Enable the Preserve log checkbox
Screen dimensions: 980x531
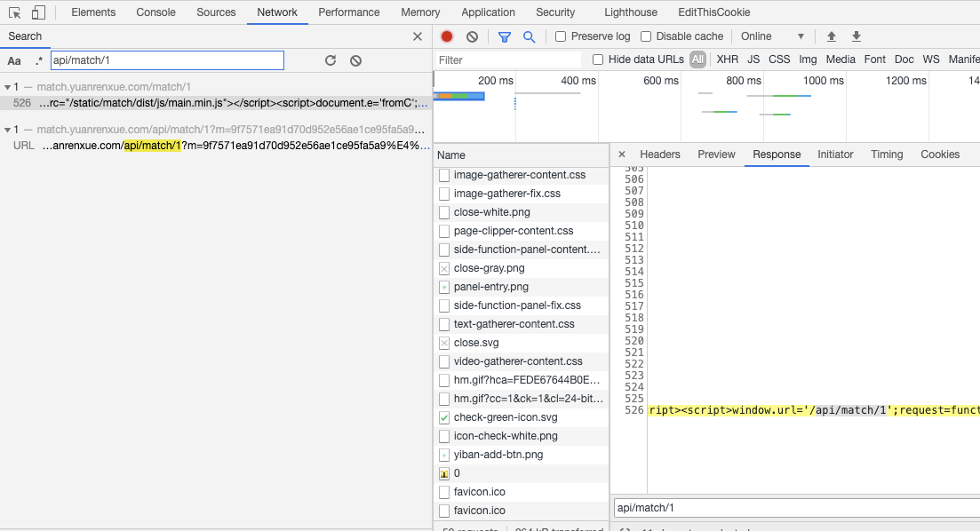click(x=561, y=36)
